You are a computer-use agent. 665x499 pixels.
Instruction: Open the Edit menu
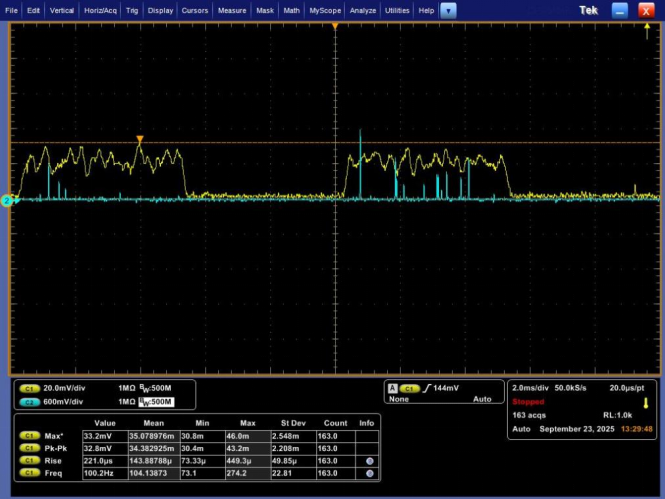[33, 11]
